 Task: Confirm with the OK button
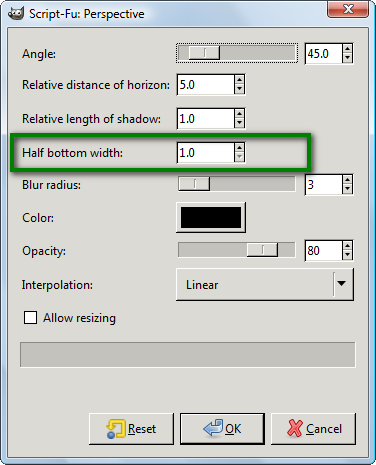pyautogui.click(x=222, y=429)
